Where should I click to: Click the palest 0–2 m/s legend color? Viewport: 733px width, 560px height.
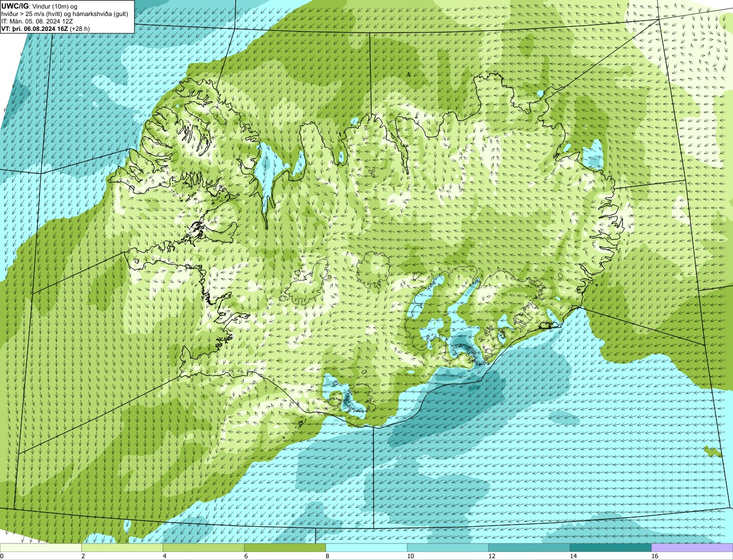coord(41,548)
